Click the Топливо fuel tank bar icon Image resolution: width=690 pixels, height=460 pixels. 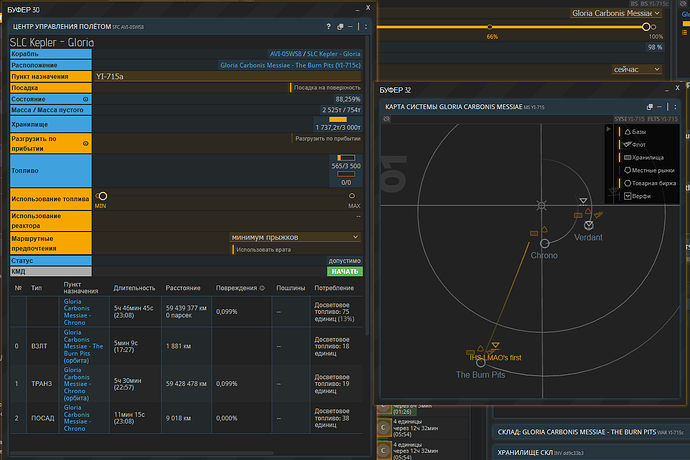click(346, 157)
